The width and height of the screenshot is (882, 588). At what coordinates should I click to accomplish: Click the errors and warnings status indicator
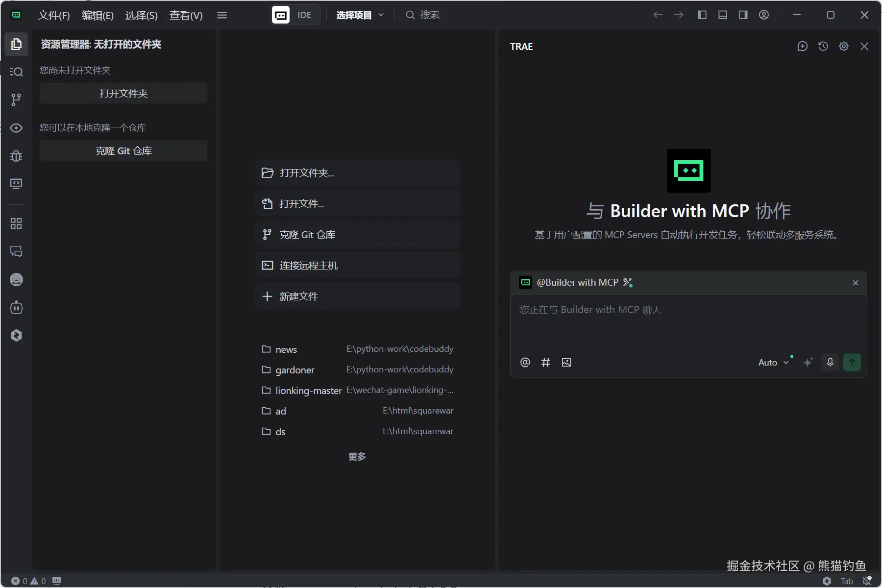pyautogui.click(x=28, y=581)
